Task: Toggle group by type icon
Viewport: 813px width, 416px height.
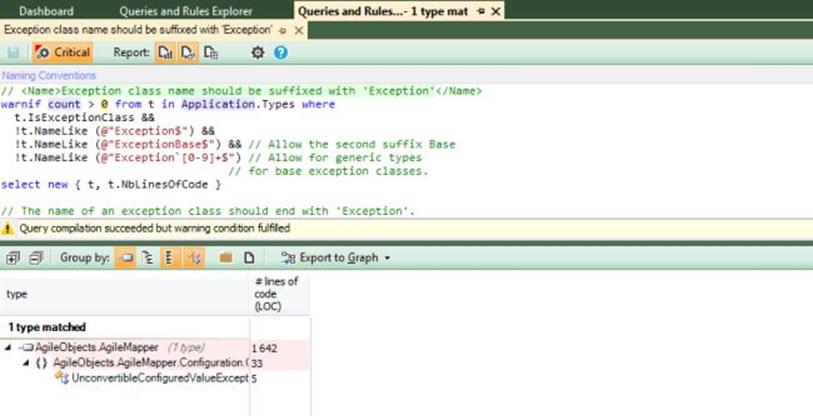Action: (195, 258)
